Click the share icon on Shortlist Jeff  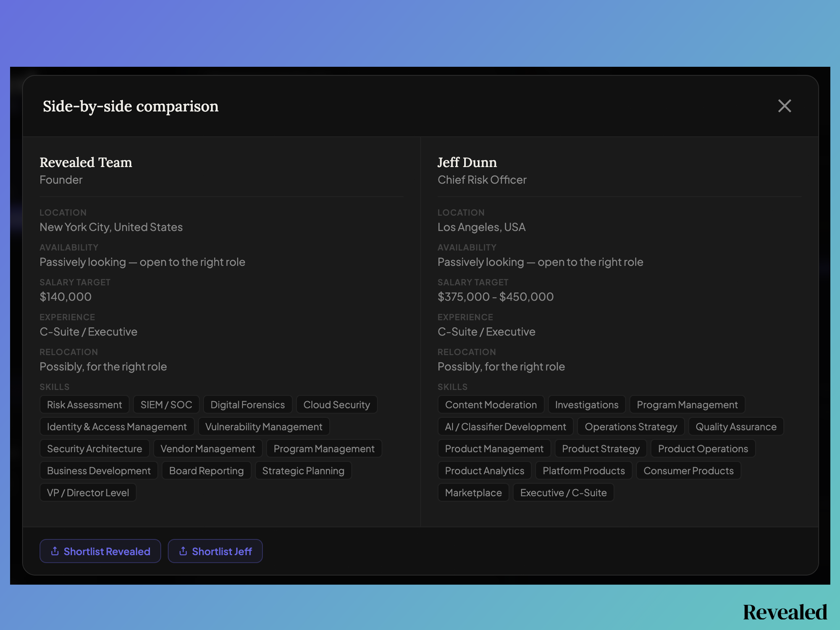183,551
